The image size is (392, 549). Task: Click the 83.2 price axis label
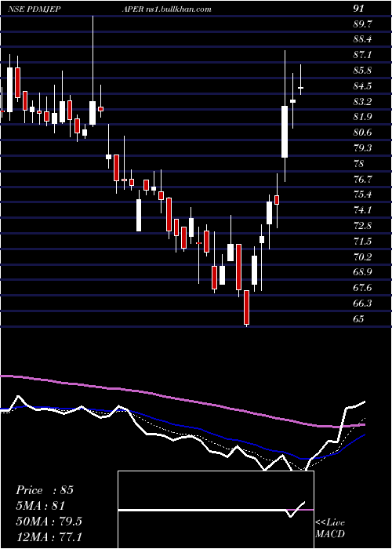(x=362, y=101)
